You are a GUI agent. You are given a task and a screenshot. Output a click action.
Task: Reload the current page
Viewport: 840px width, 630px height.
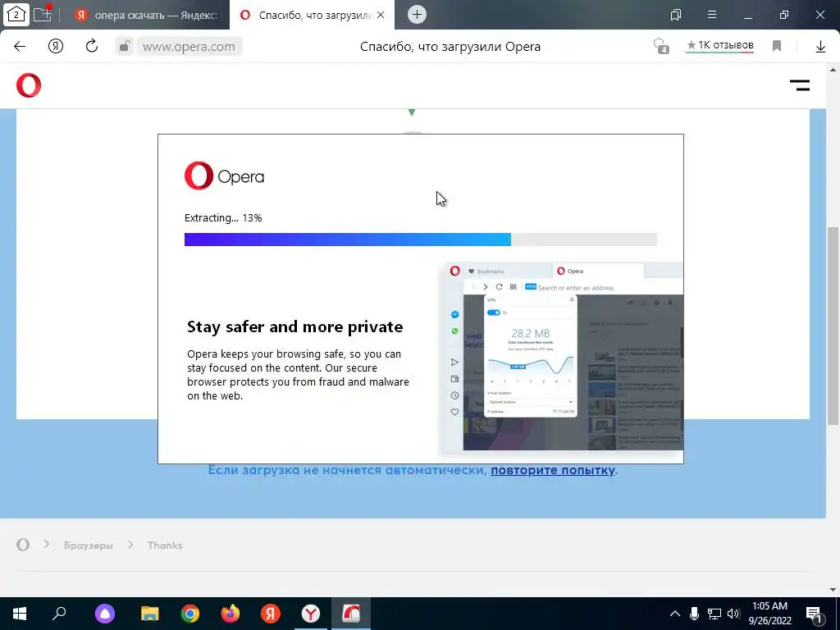click(x=92, y=46)
